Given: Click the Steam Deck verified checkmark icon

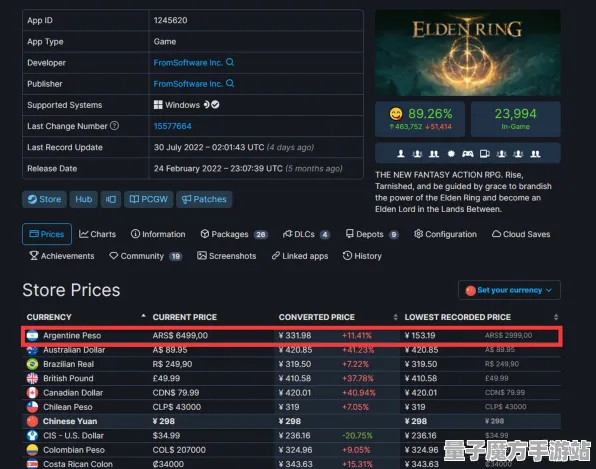Looking at the screenshot, I should [x=216, y=105].
